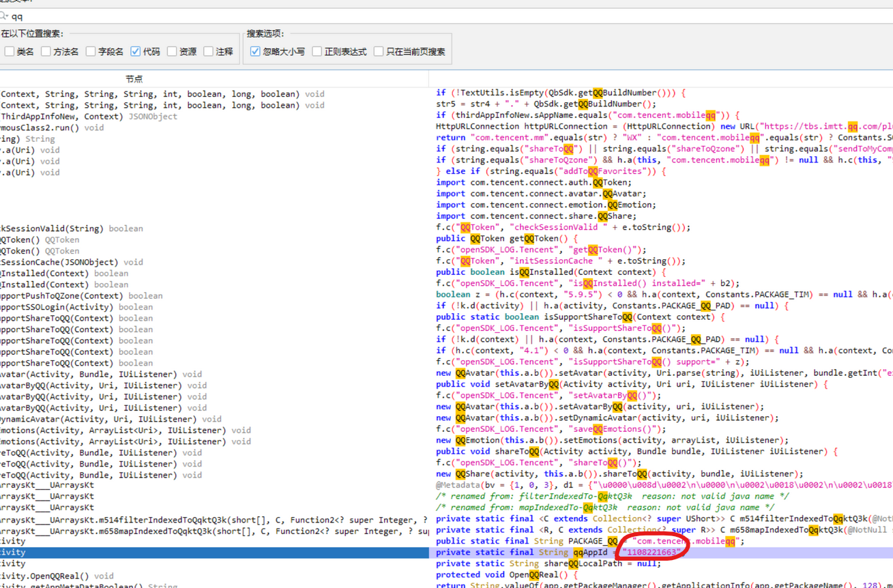Enable the 类名 checkbox
893x588 pixels.
(x=10, y=51)
